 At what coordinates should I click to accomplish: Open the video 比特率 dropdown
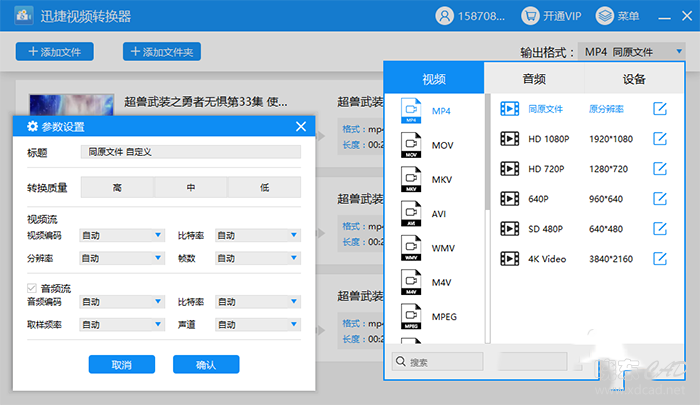pyautogui.click(x=258, y=235)
